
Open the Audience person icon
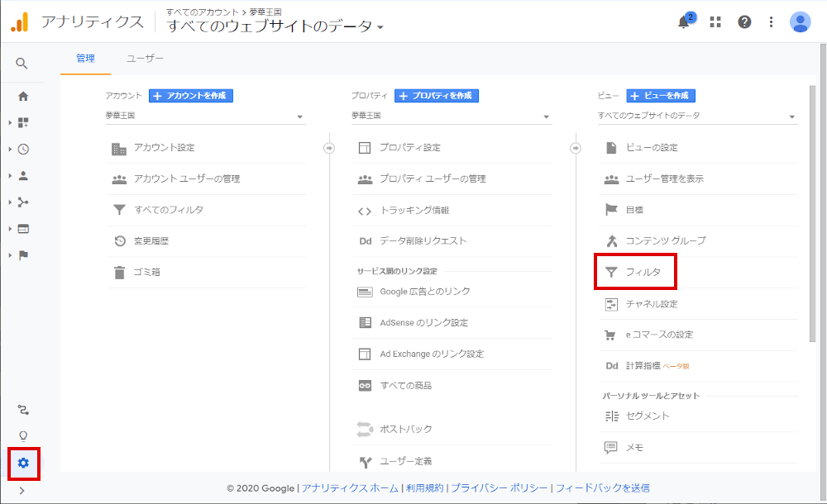(23, 175)
